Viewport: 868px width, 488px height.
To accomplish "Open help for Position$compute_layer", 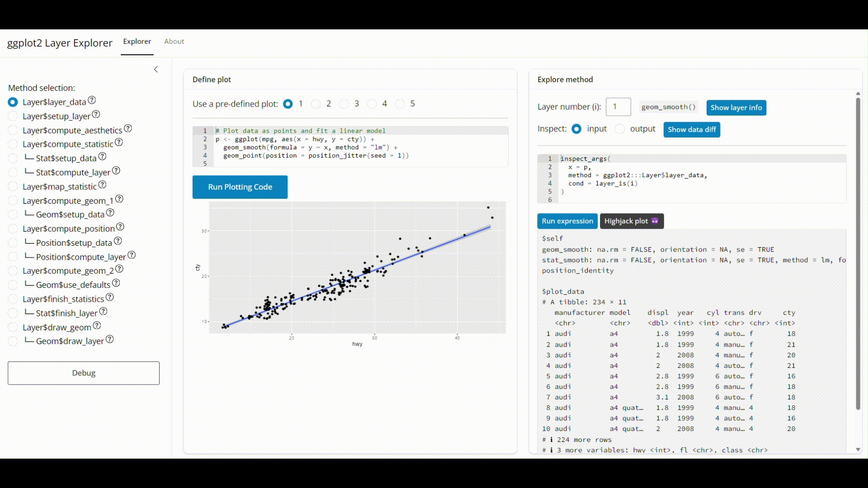I will (x=132, y=255).
